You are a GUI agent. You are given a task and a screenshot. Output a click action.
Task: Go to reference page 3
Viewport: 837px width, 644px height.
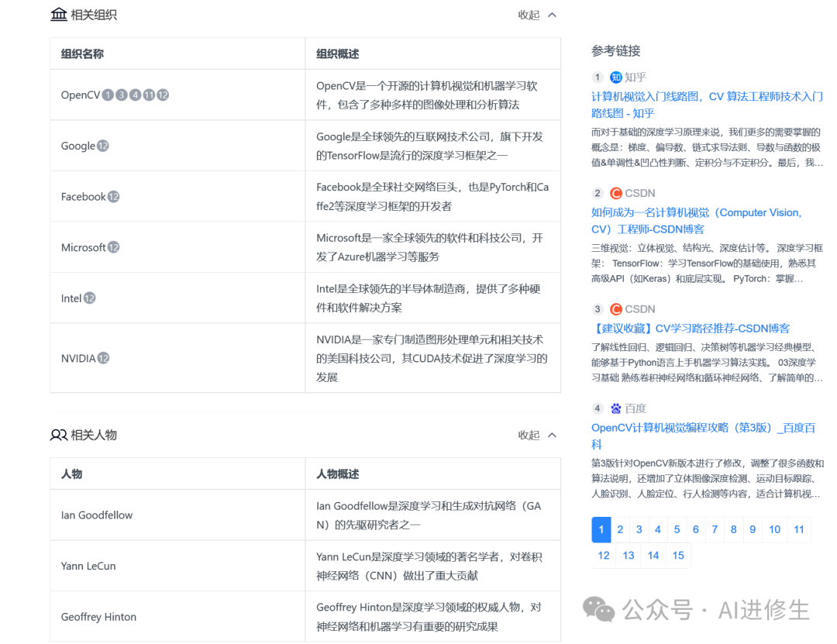tap(639, 529)
